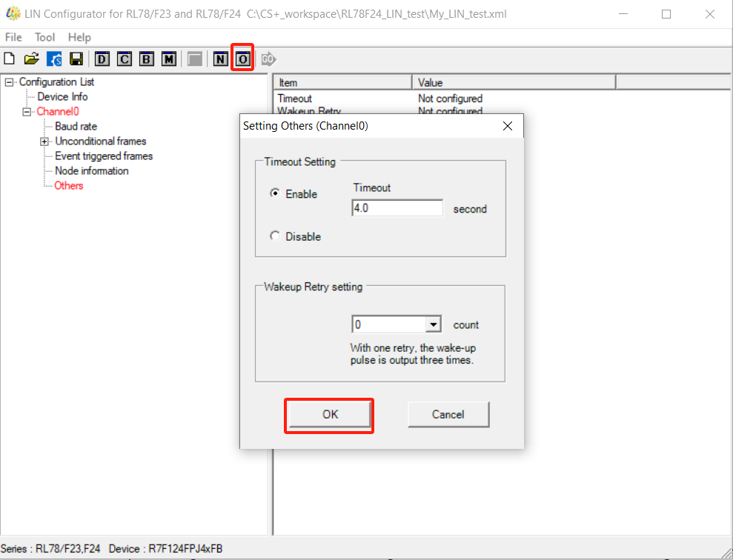Click the O toolbar icon for Others settings
The height and width of the screenshot is (560, 733).
tap(242, 59)
